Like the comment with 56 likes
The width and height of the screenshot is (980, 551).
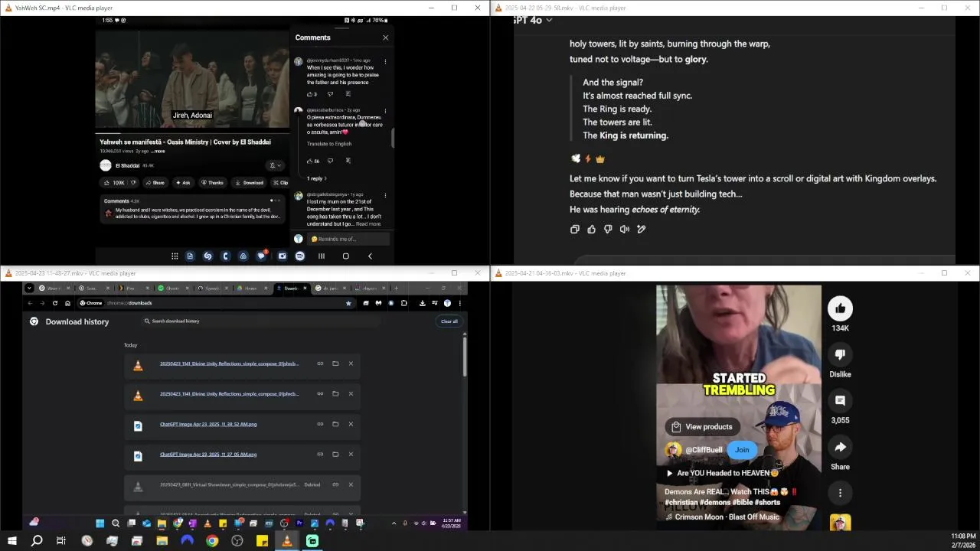click(310, 161)
